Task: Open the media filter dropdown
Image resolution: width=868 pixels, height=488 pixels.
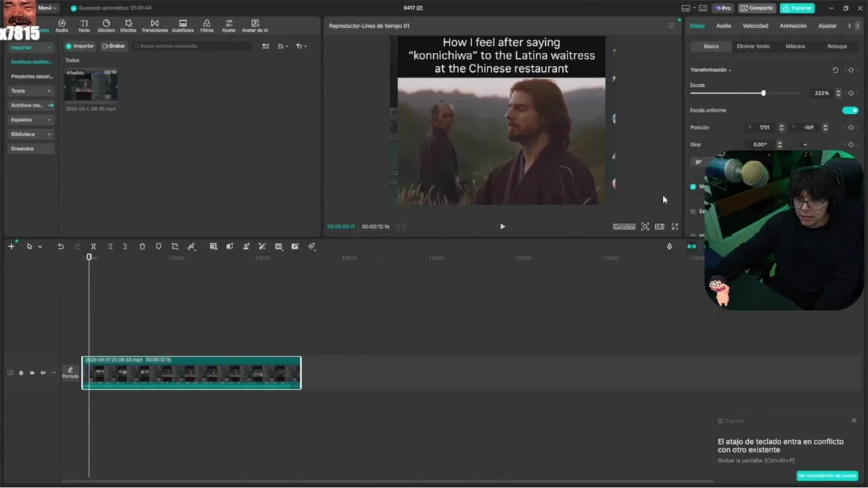Action: click(x=302, y=46)
